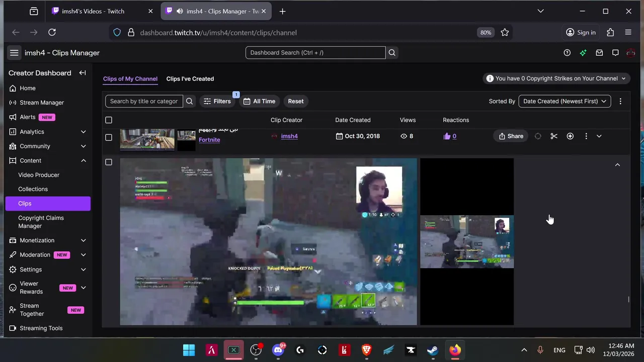
Task: Open Copyright Claims Manager in sidebar
Action: point(41,222)
